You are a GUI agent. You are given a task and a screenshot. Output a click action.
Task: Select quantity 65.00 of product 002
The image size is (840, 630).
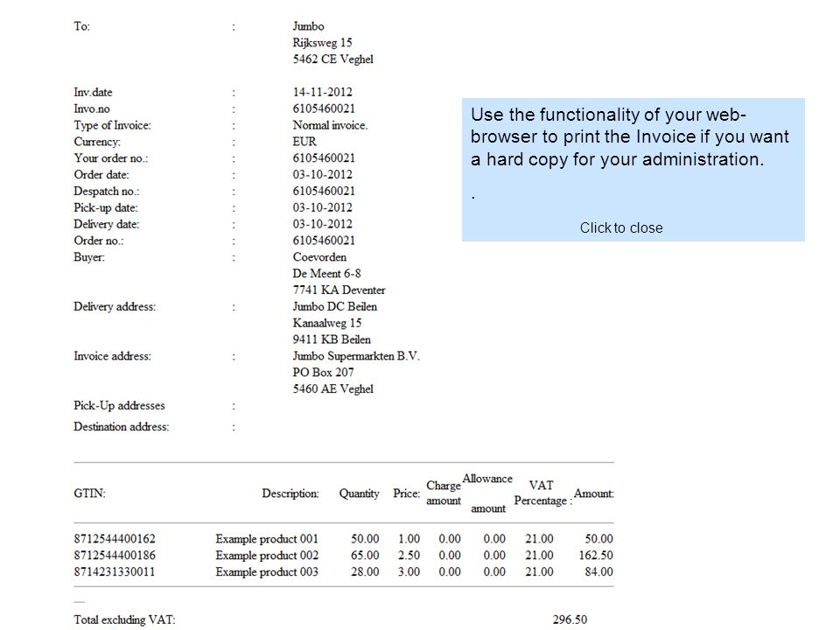pyautogui.click(x=365, y=556)
